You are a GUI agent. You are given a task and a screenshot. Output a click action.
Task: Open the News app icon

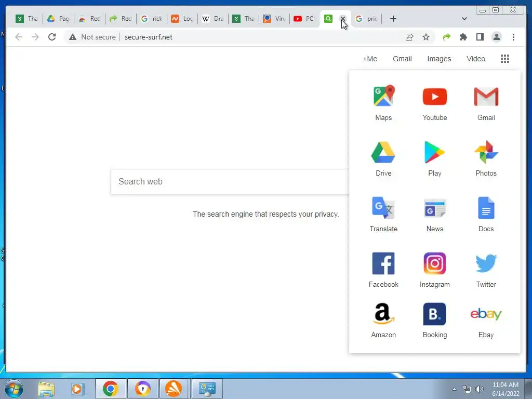coord(435,208)
